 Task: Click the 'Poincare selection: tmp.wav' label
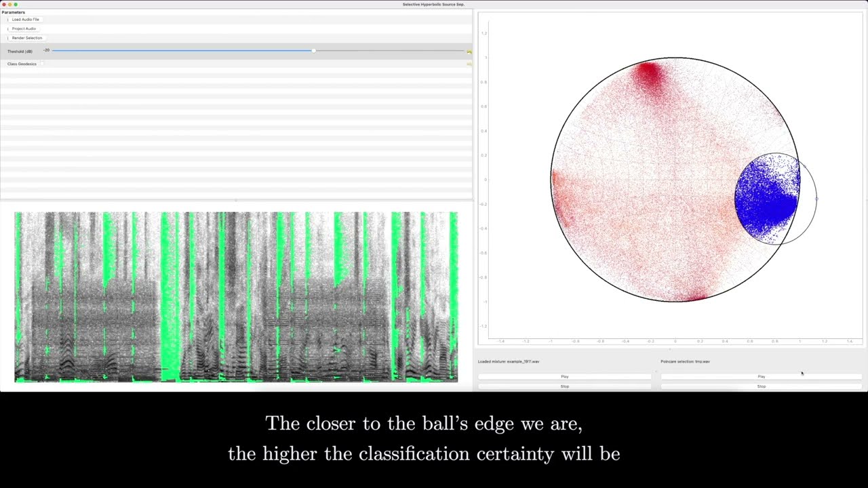(x=685, y=361)
